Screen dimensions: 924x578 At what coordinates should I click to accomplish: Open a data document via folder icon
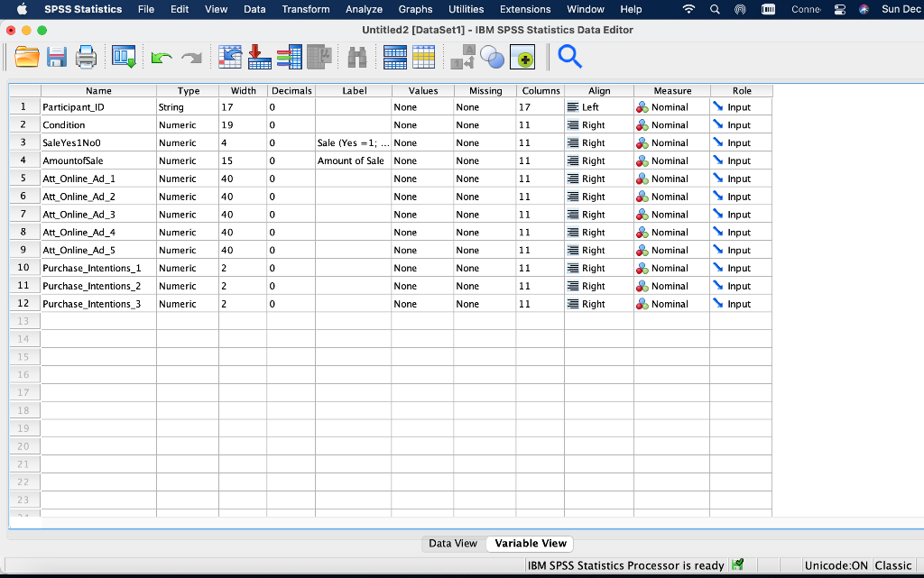[x=26, y=57]
